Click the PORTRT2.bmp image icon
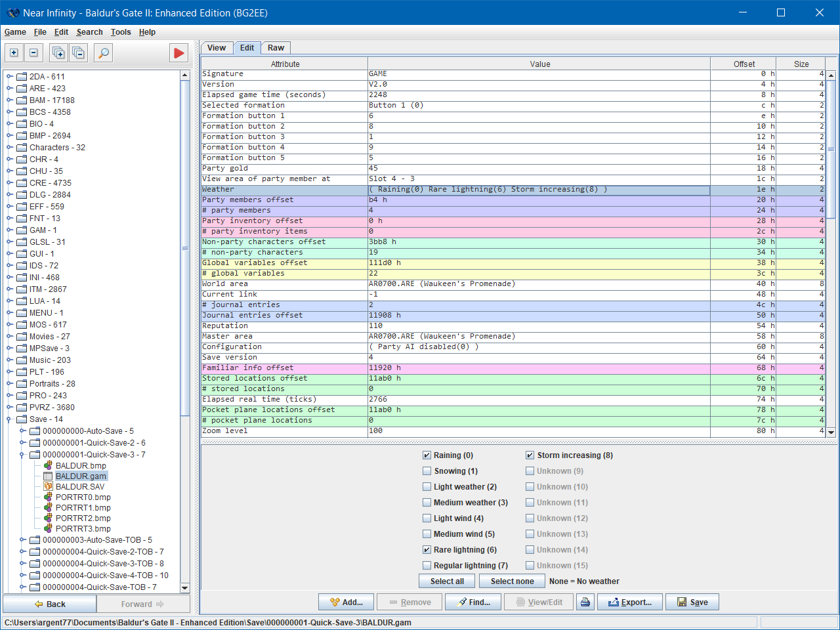 point(48,518)
